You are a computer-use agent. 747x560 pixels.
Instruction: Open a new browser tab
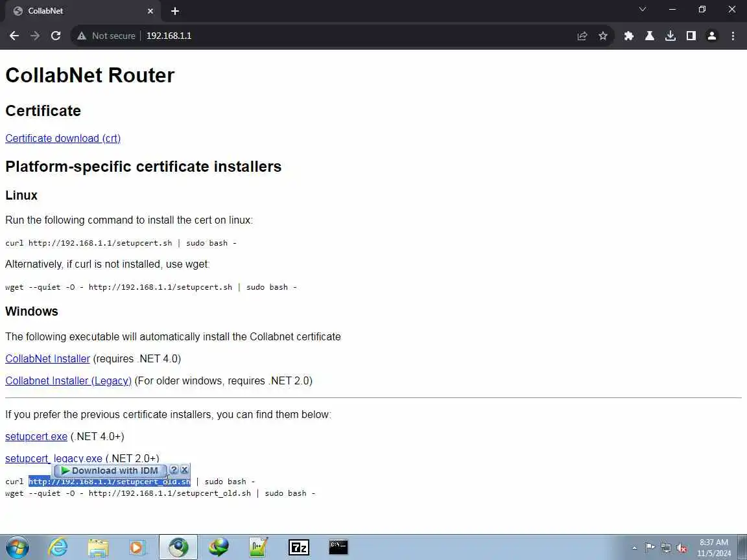[175, 11]
